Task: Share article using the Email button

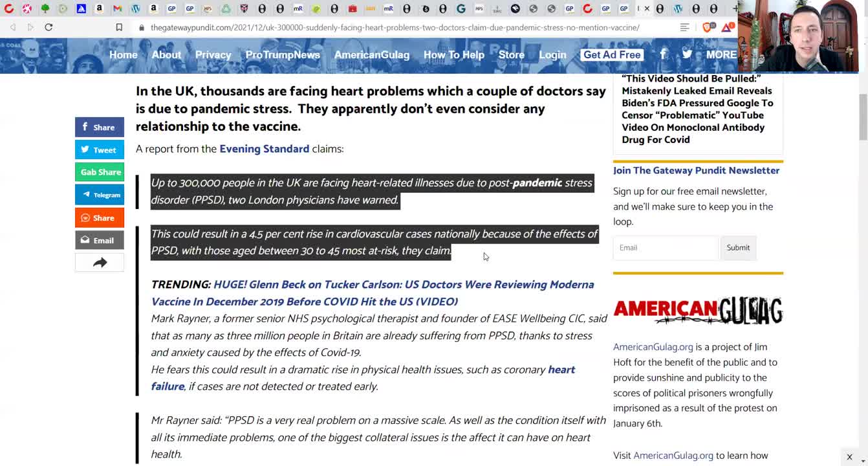Action: 100,240
